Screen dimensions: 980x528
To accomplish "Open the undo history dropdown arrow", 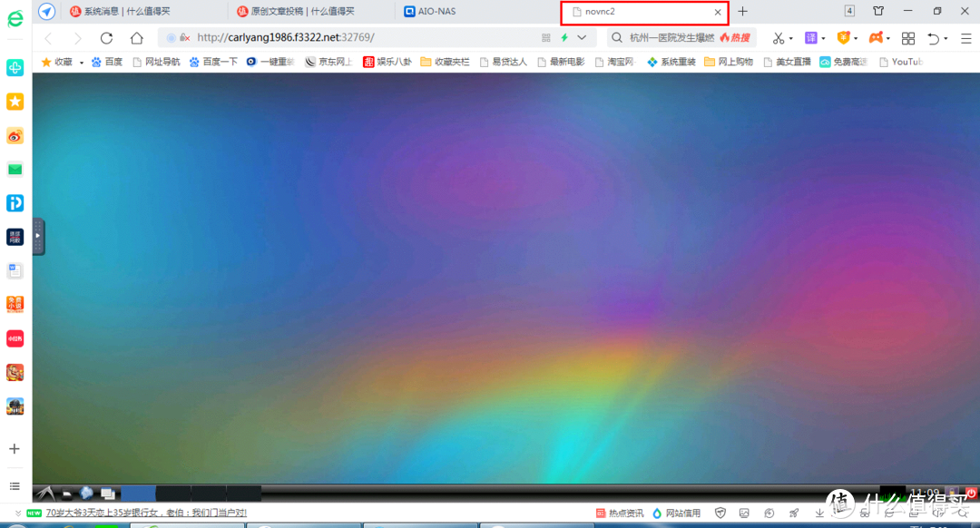I will [946, 39].
